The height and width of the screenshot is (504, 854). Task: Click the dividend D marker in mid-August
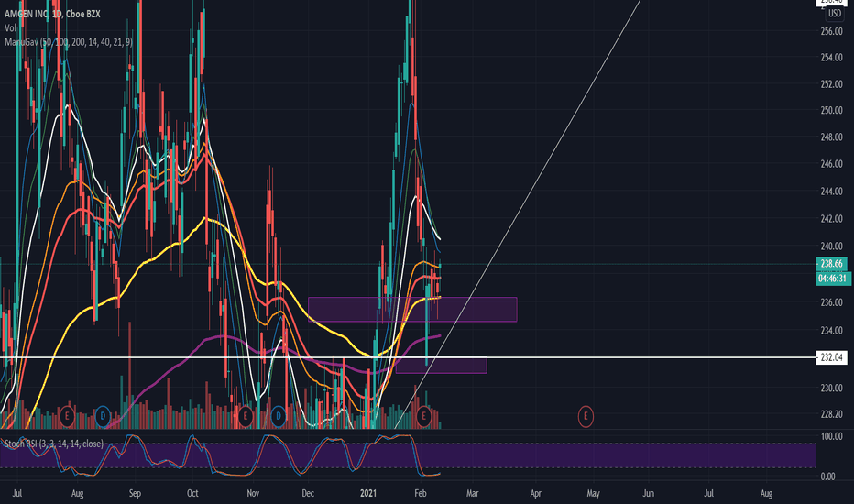[103, 417]
